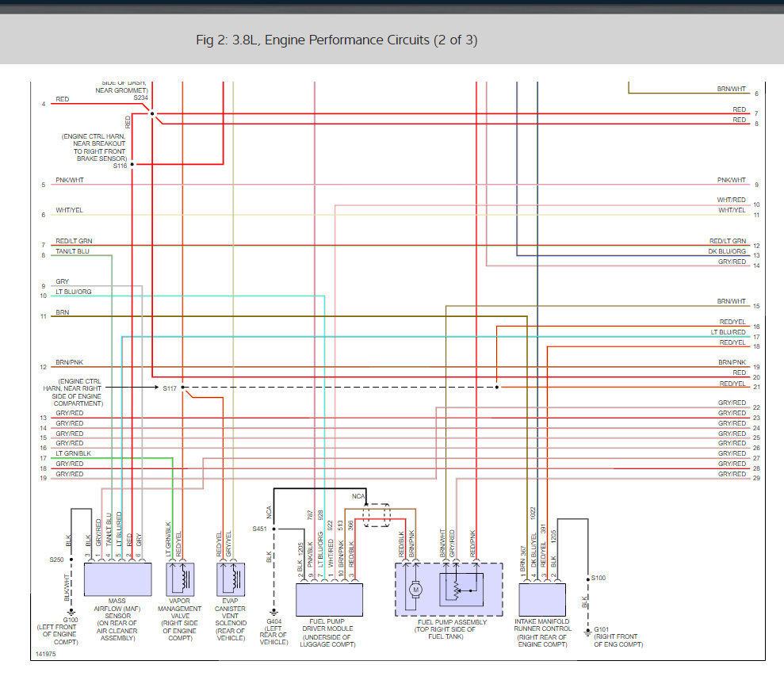Click the connector number '29'

pyautogui.click(x=756, y=479)
